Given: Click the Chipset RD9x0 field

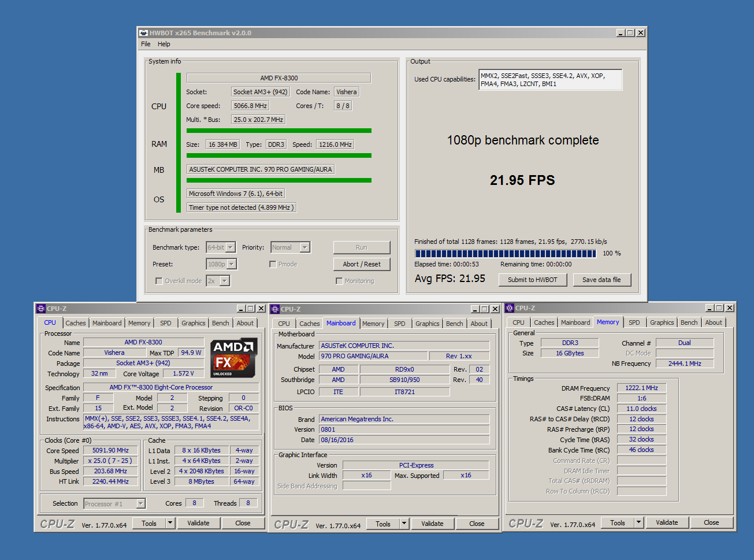Looking at the screenshot, I should tap(404, 369).
